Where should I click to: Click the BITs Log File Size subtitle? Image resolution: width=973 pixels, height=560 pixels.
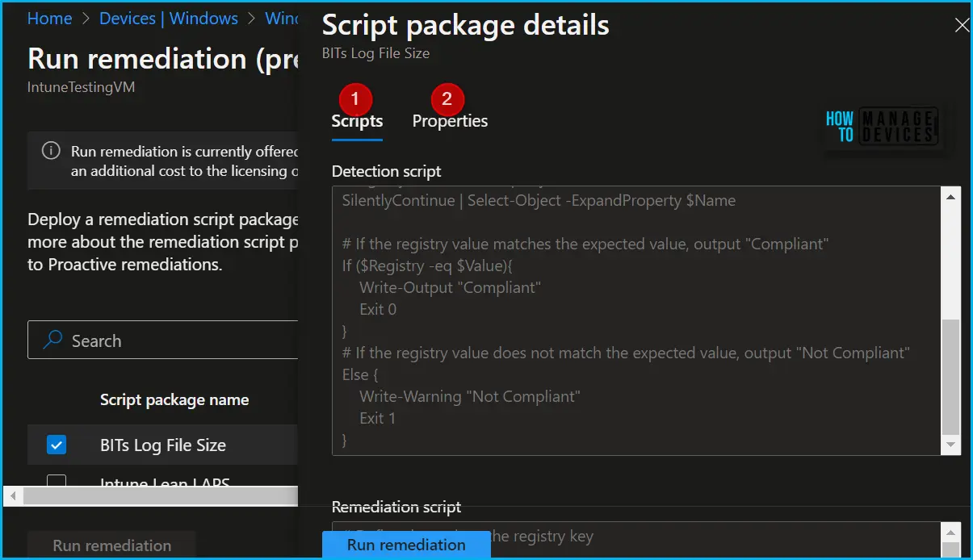click(x=375, y=53)
